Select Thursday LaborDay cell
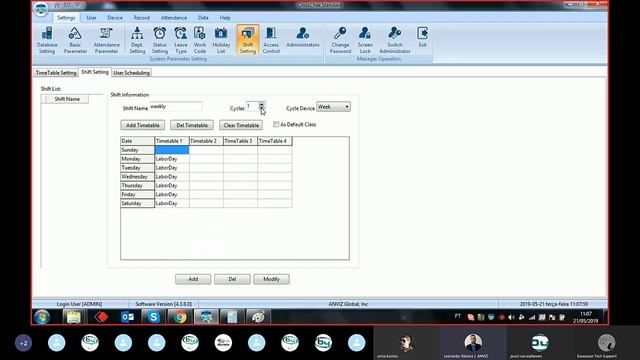 click(172, 185)
